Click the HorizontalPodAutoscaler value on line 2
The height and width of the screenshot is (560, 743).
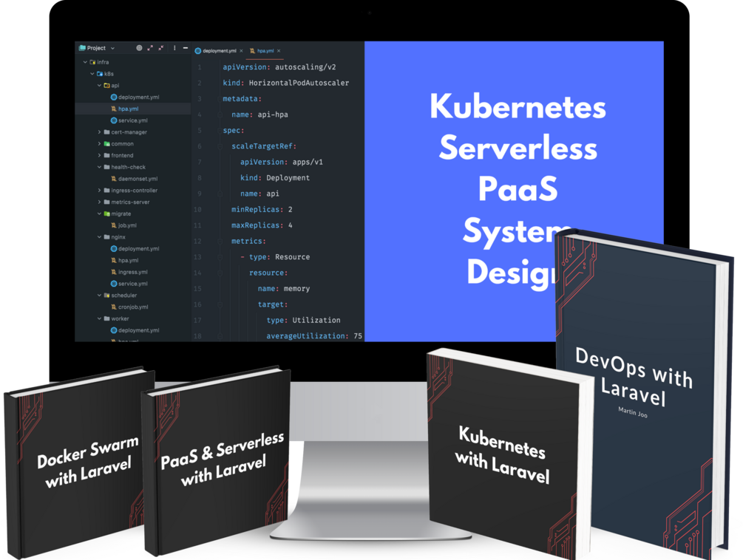coord(299,83)
